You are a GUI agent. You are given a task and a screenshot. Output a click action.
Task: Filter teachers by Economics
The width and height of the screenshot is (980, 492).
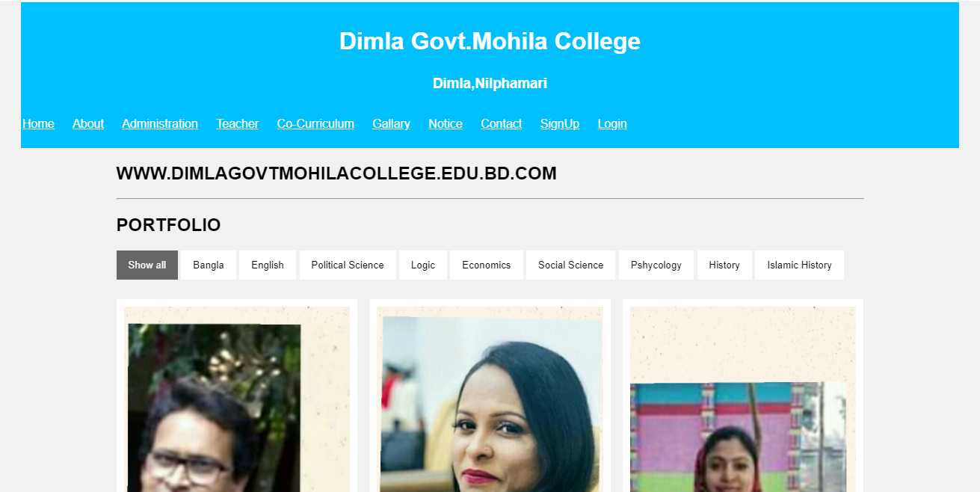[x=487, y=265]
